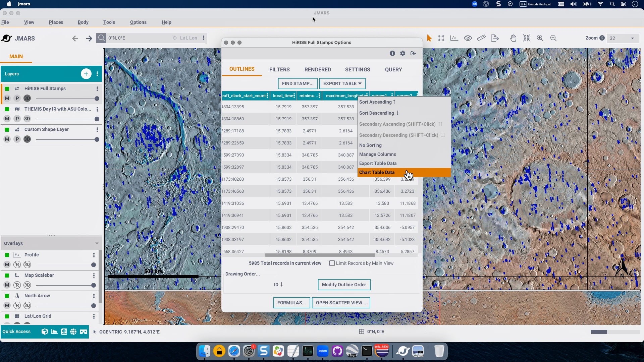Viewport: 644px width, 362px height.
Task: Add a new layer with plus button
Action: [86, 74]
